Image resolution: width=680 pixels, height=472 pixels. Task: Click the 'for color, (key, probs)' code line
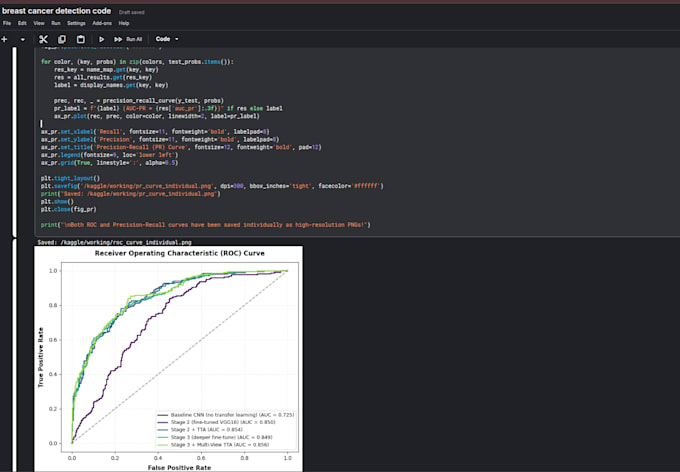click(x=137, y=62)
